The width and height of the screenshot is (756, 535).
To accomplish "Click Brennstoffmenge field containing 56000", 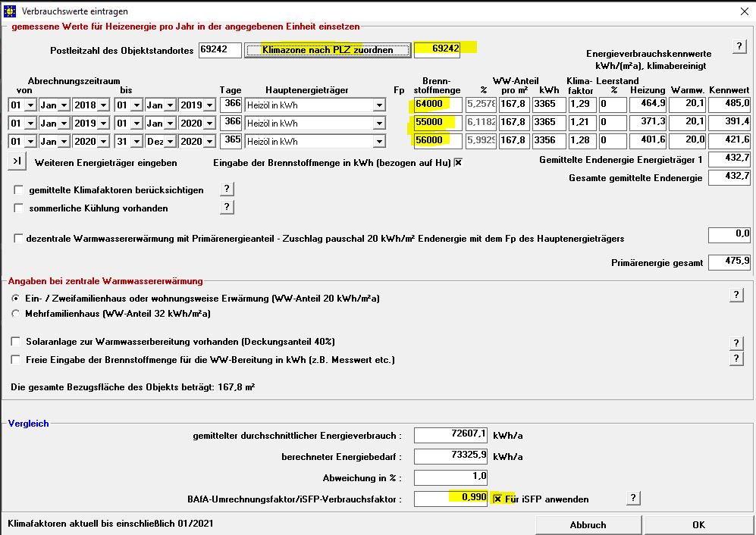I will pyautogui.click(x=438, y=141).
